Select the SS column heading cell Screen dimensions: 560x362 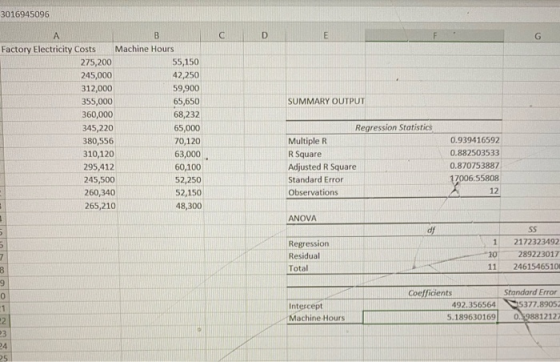point(532,230)
